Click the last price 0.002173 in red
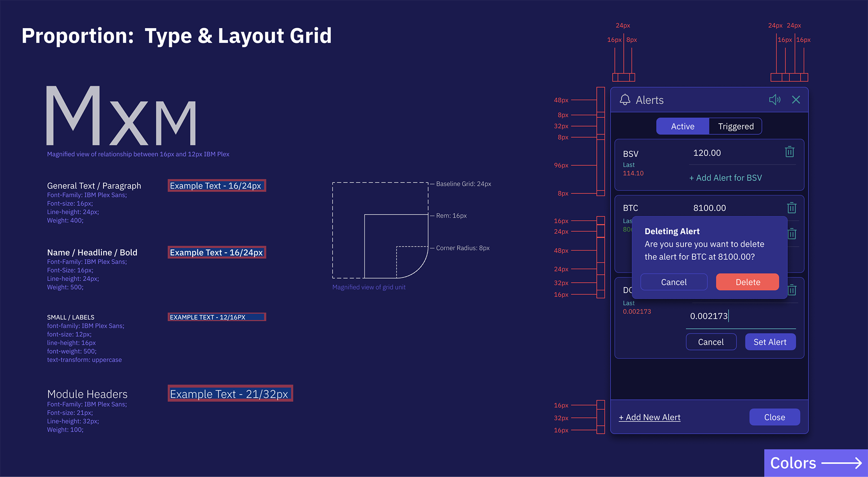 click(637, 311)
